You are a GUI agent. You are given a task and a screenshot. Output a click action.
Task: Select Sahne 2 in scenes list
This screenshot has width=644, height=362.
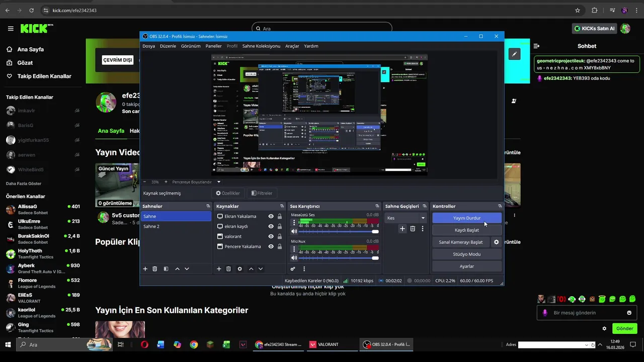pyautogui.click(x=176, y=226)
